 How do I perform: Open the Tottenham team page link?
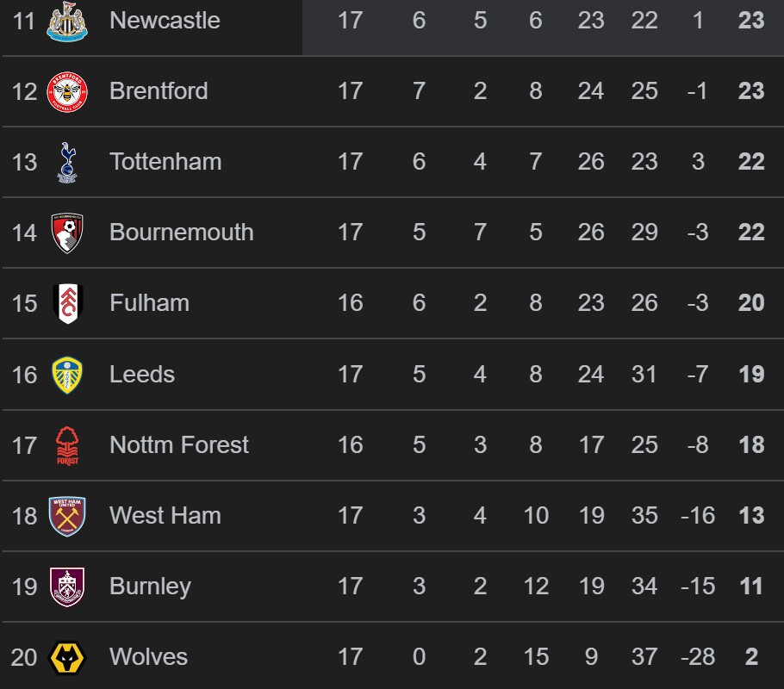[x=165, y=162]
